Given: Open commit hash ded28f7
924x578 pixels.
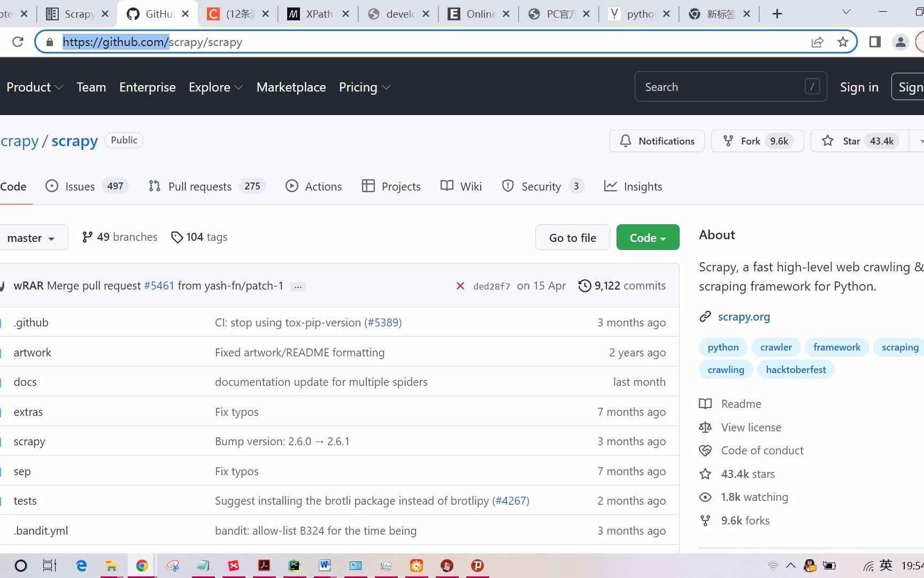Looking at the screenshot, I should tap(492, 286).
